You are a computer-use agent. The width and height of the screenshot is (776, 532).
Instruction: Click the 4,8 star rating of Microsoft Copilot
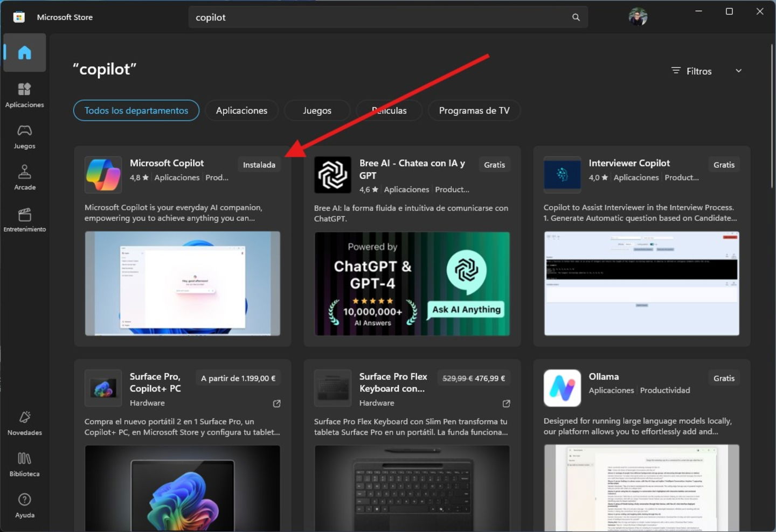pyautogui.click(x=139, y=178)
